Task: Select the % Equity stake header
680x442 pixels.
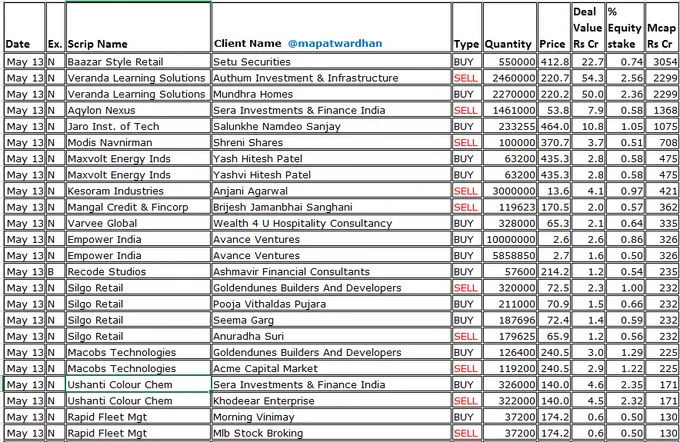Action: pos(625,27)
